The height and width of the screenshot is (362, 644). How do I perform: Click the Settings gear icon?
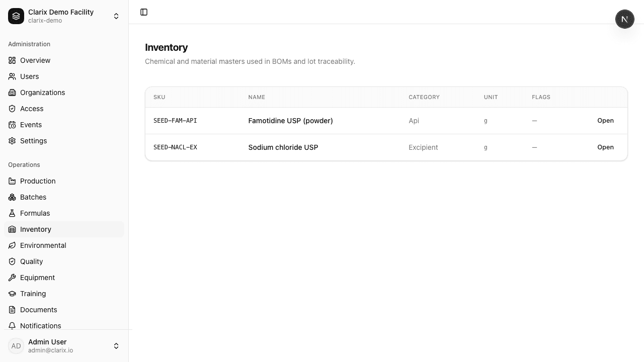(x=12, y=141)
